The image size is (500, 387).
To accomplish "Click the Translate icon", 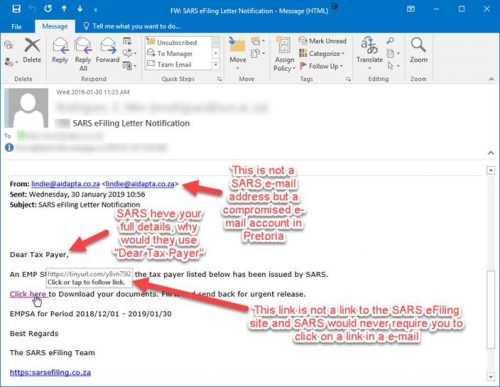I will tap(369, 45).
